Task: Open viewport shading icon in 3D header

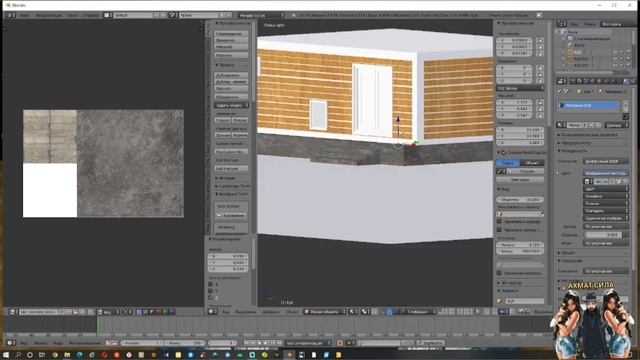Action: tap(353, 312)
